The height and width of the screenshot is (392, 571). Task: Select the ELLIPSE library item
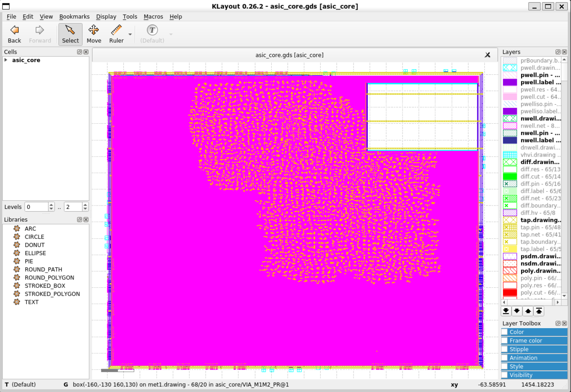point(35,253)
